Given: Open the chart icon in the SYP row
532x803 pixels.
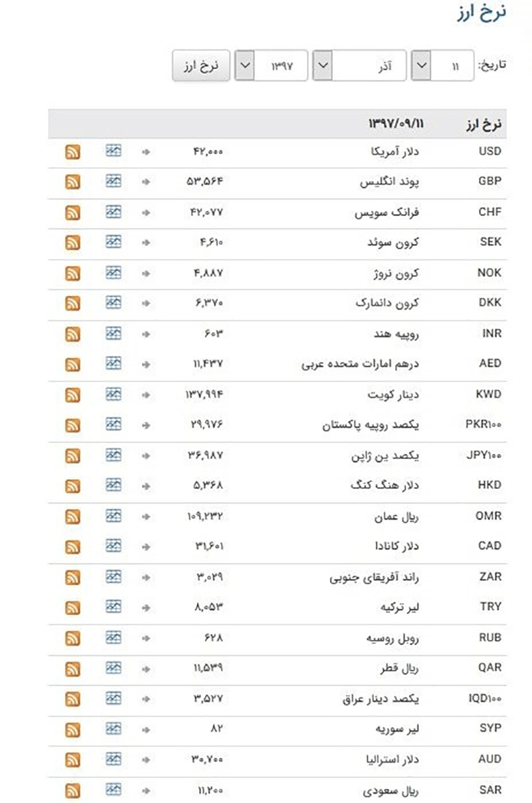Looking at the screenshot, I should click(x=114, y=728).
